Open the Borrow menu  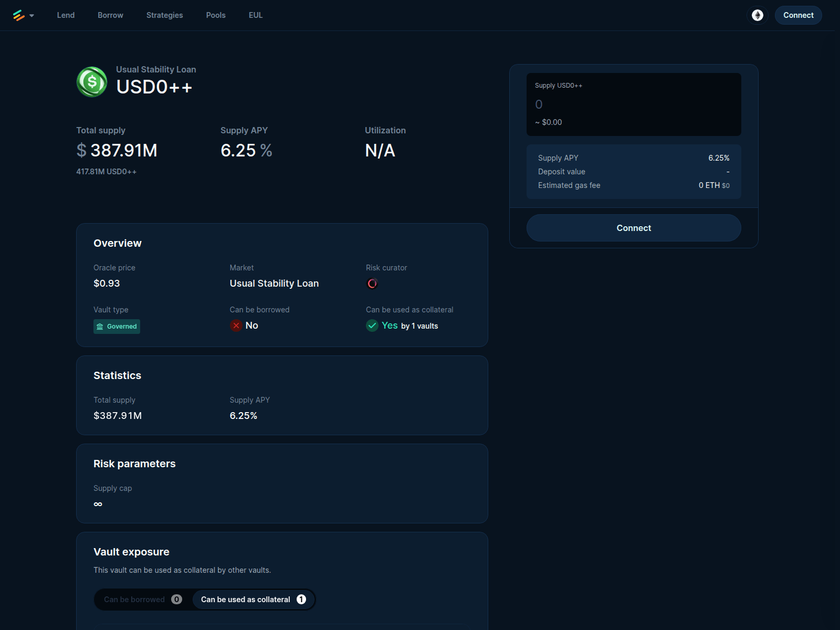110,15
